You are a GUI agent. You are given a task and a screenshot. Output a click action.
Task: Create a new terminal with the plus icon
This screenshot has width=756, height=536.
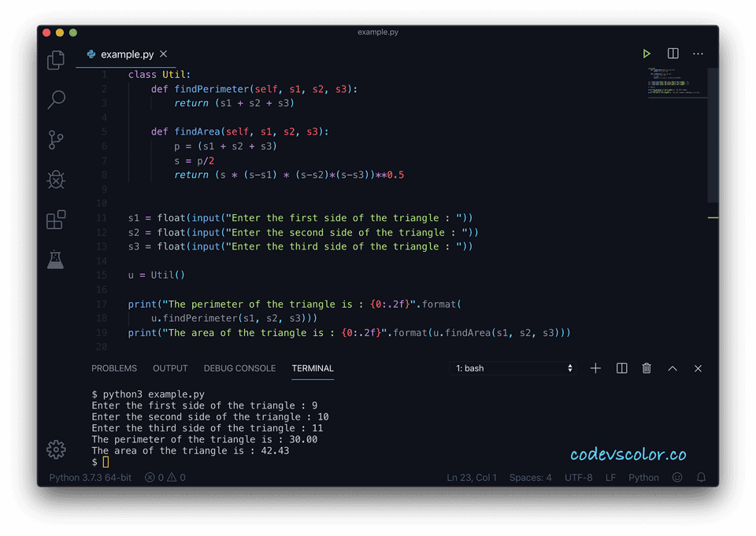(x=595, y=368)
